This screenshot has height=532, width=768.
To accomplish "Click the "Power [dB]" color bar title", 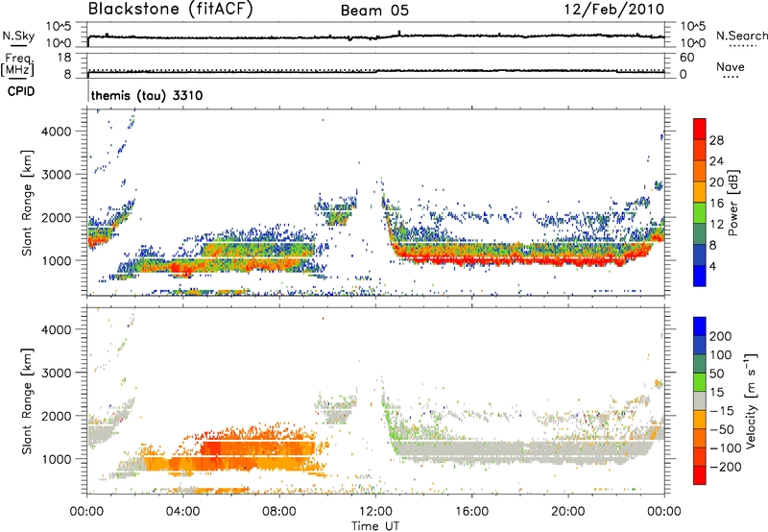I will [x=733, y=203].
